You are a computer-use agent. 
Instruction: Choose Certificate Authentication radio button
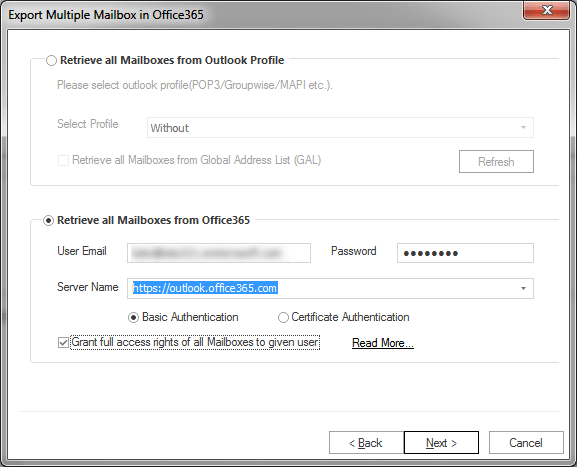point(283,317)
